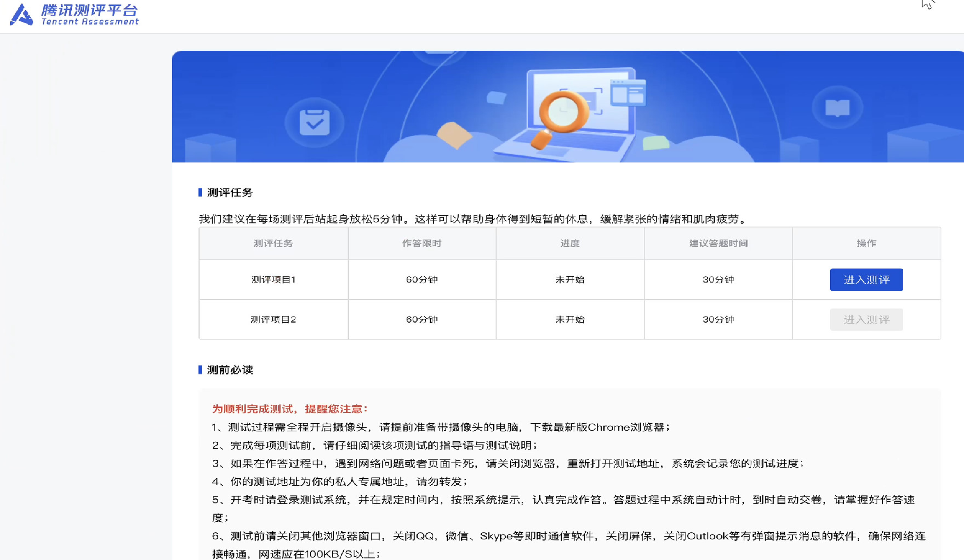Select the 测评项目2 row name cell
Image resolution: width=964 pixels, height=560 pixels.
[x=273, y=319]
